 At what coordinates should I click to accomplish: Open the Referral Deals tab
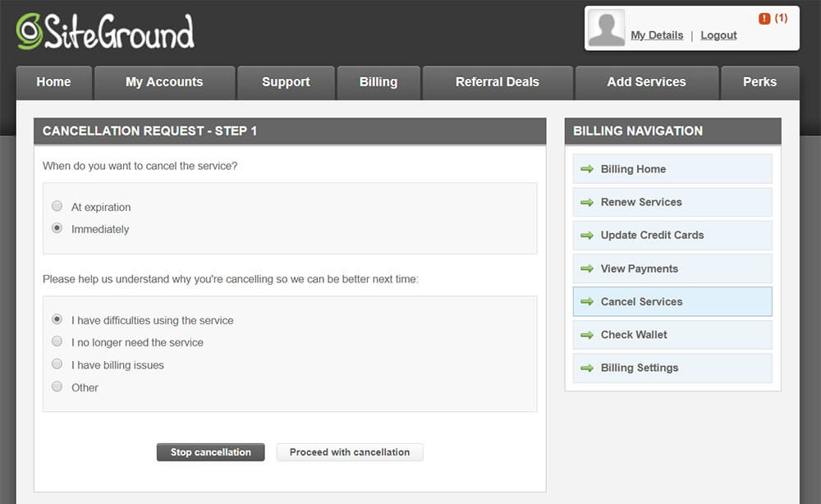pos(498,82)
